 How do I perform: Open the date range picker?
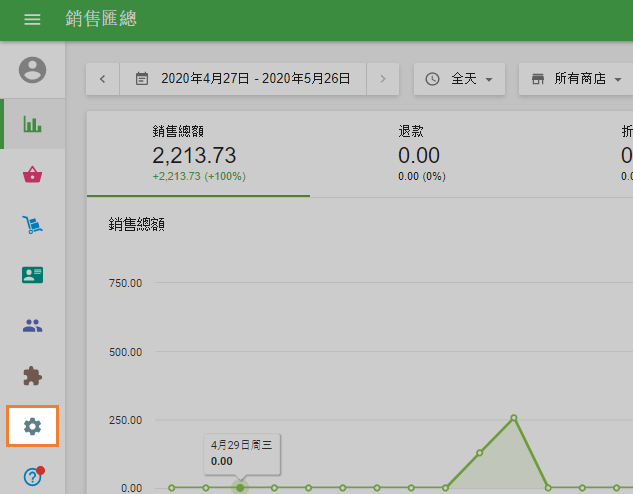coord(243,79)
